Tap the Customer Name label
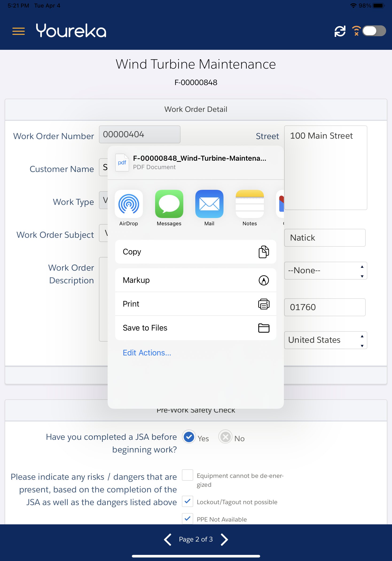Viewport: 392px width, 561px height. [62, 169]
